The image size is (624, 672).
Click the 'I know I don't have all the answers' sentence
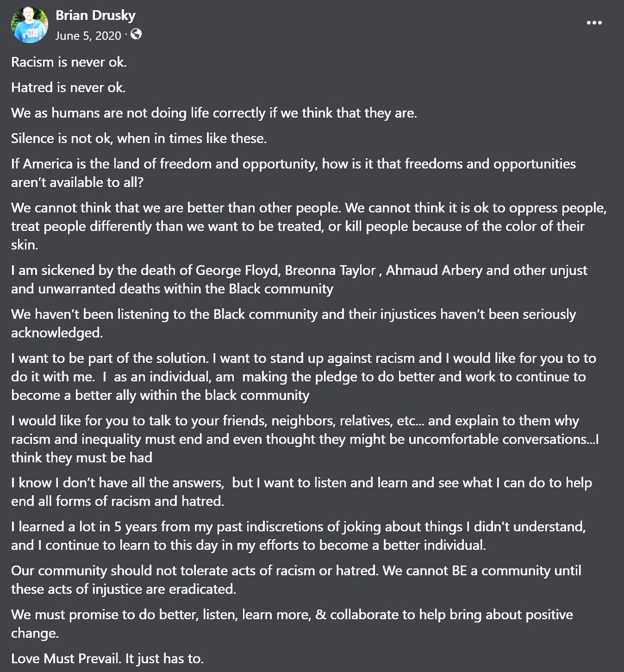click(x=301, y=492)
